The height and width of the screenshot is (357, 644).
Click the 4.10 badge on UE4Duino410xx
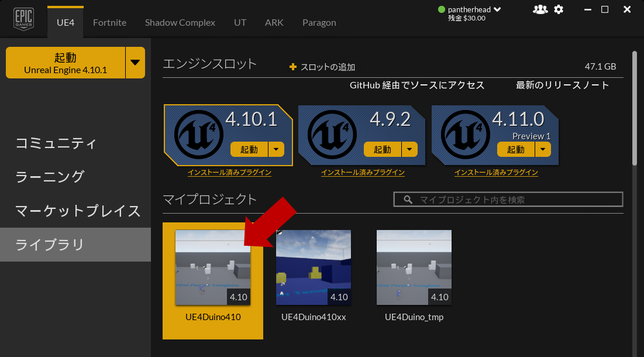click(339, 297)
